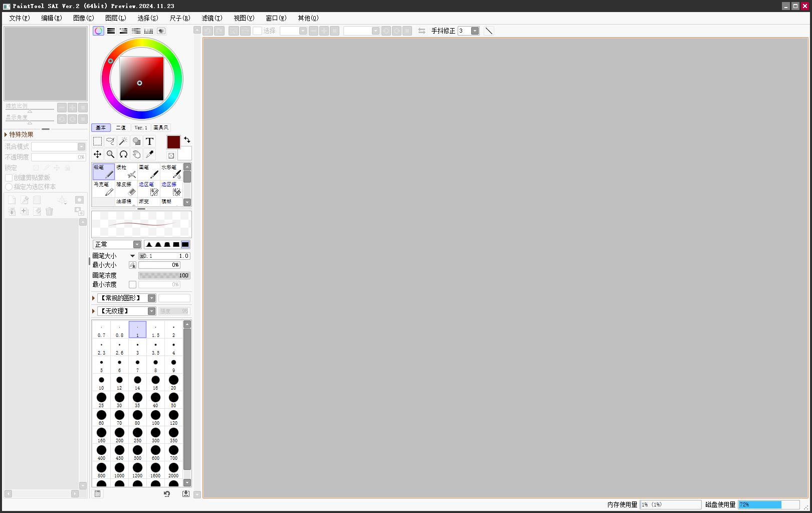Open the 【无纹理】 texture dropdown
Viewport: 812px width, 513px height.
[126, 311]
